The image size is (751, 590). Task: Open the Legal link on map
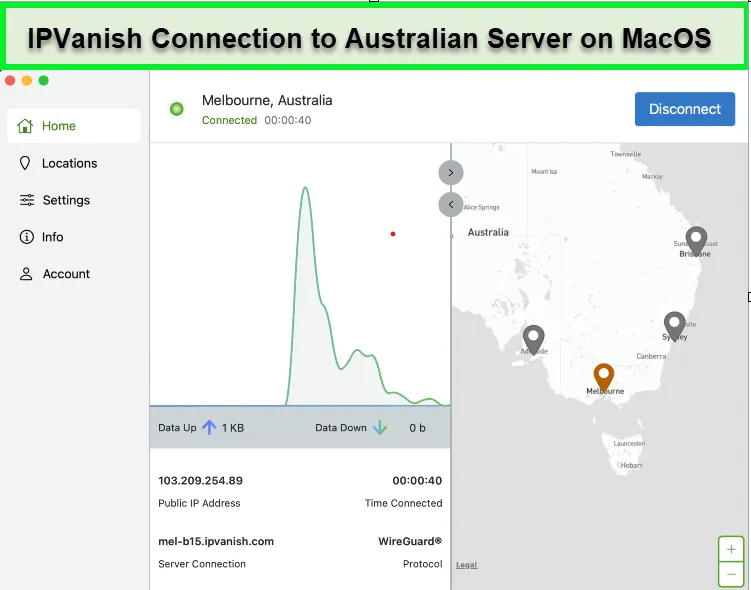tap(467, 565)
